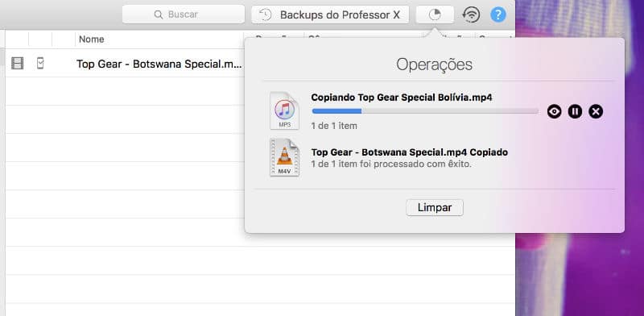Click the clock icon in backups button

click(x=265, y=15)
